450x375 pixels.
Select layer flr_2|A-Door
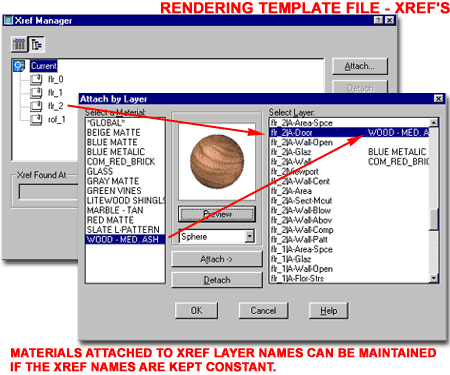[x=349, y=132]
